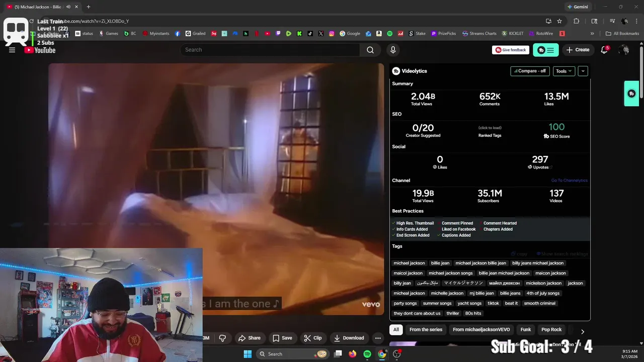Open the Myinstants bookmark

point(156,34)
